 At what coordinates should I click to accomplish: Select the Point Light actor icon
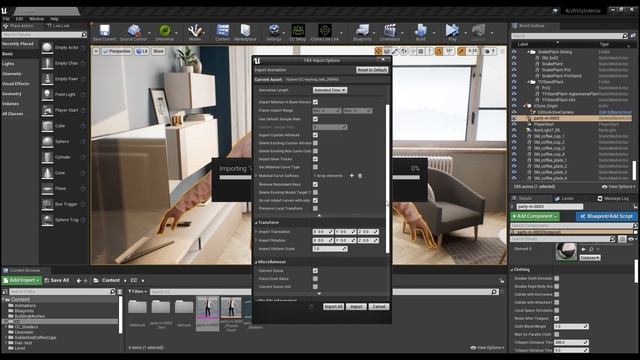[47, 94]
